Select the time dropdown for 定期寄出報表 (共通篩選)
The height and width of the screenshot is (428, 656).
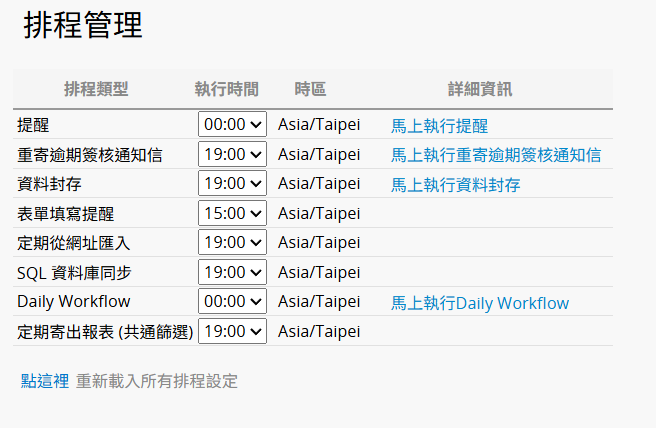(232, 331)
